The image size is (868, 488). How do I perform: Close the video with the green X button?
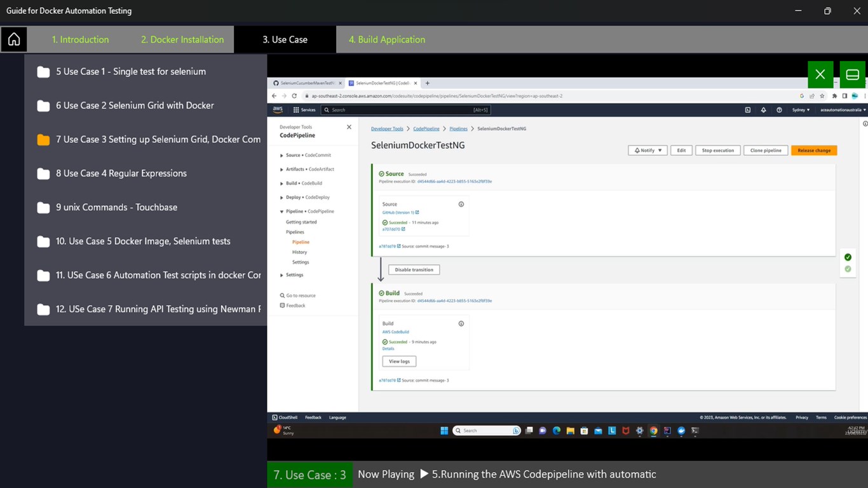click(x=820, y=74)
